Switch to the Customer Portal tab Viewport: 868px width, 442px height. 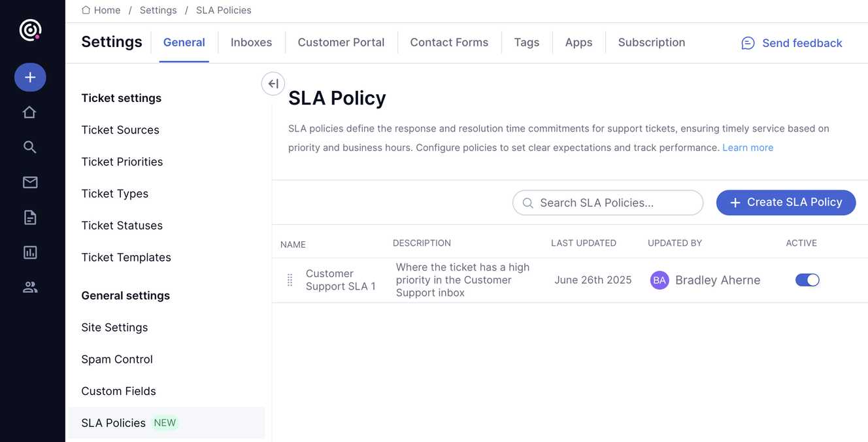tap(341, 42)
